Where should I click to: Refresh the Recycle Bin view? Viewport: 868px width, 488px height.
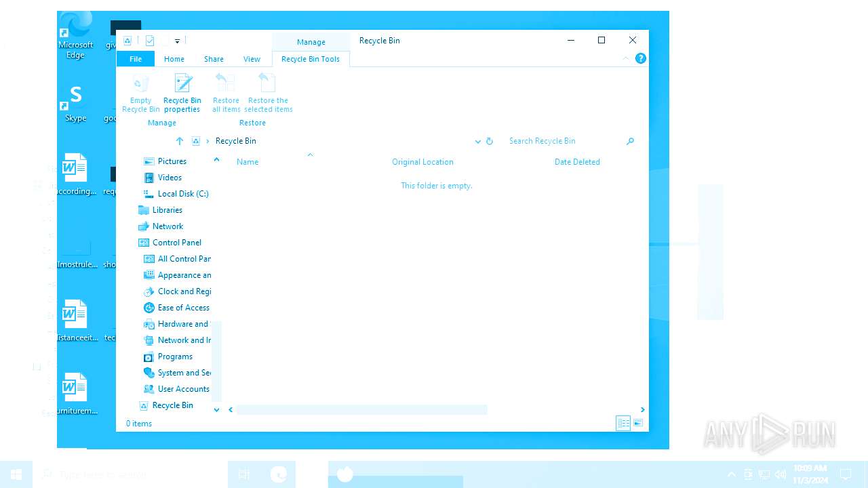click(490, 142)
